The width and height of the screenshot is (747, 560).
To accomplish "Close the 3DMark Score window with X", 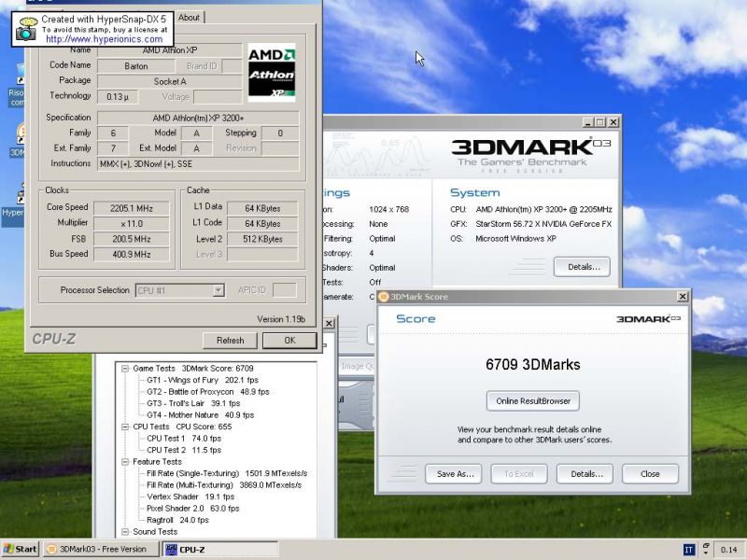I will tap(683, 297).
